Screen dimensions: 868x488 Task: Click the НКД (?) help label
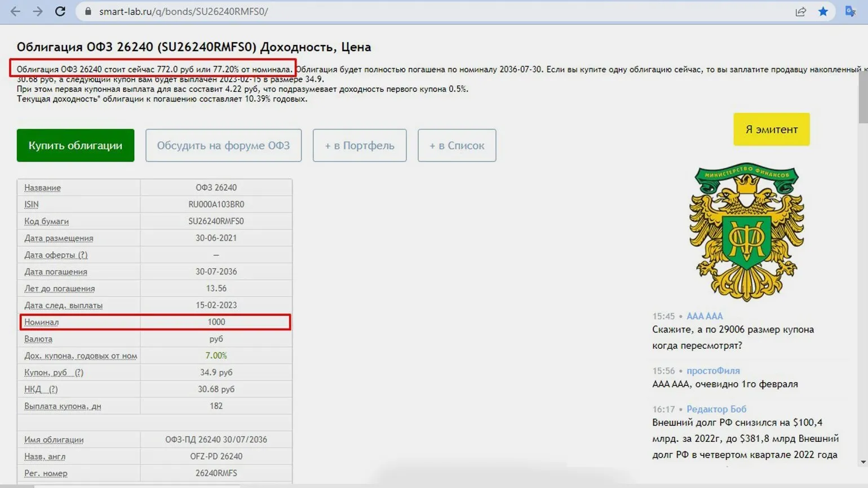[x=41, y=389]
